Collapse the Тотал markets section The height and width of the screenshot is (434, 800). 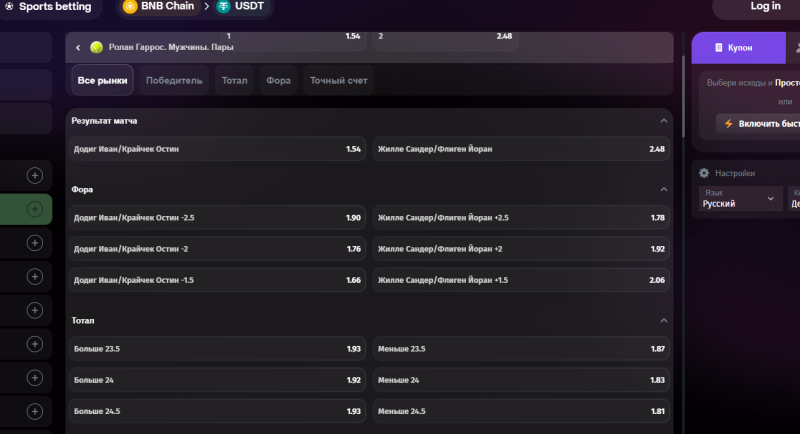(664, 320)
